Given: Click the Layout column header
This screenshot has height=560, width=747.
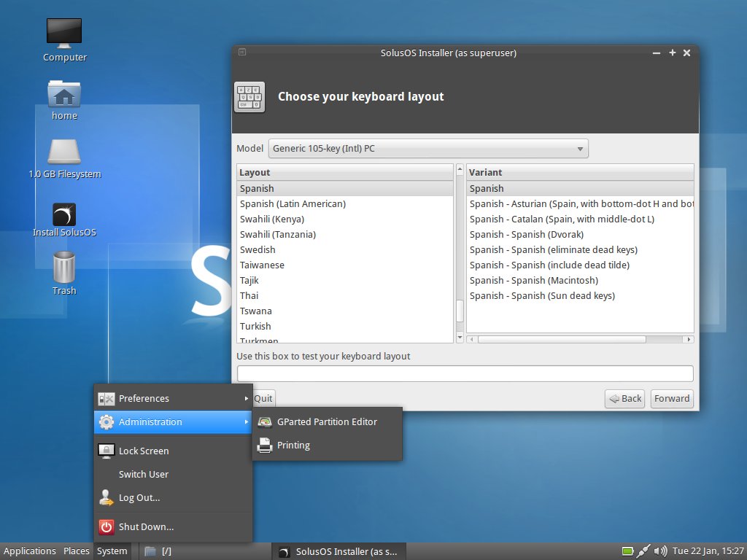Looking at the screenshot, I should (345, 172).
